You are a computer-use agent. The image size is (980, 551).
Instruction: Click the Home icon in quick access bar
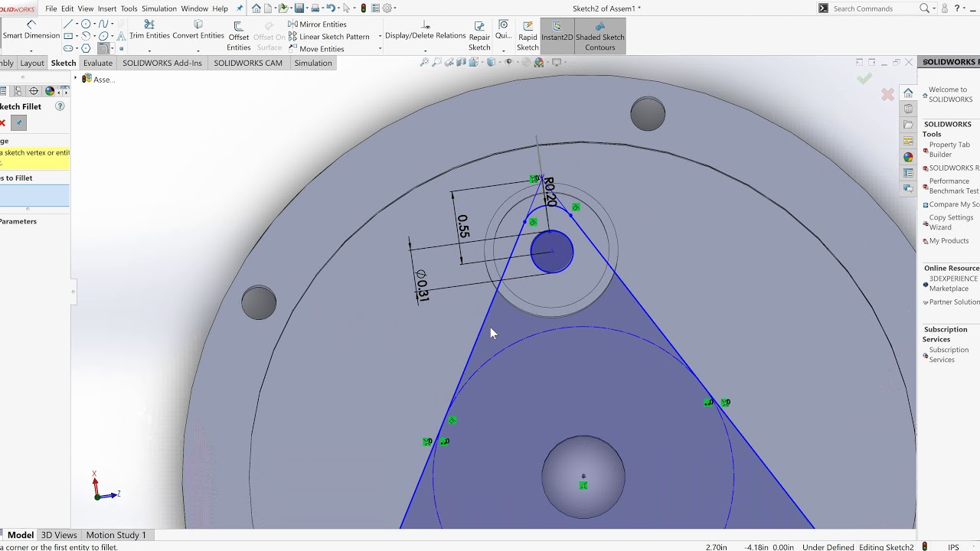[x=256, y=8]
